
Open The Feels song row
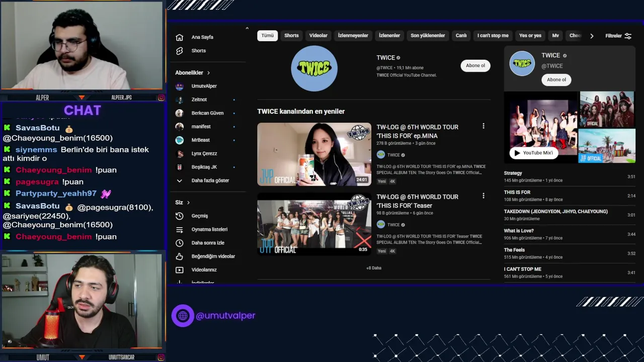(570, 253)
